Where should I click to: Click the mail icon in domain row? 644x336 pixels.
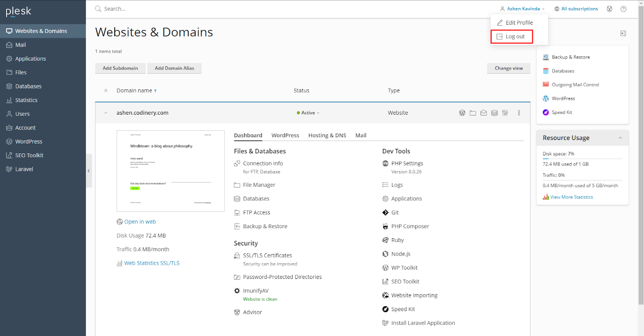483,113
